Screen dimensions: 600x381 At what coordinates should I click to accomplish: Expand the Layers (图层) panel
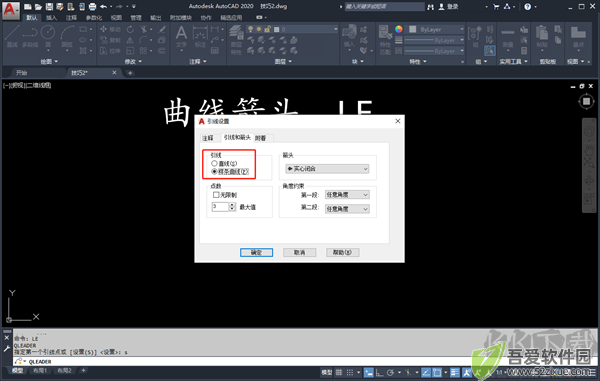(x=283, y=62)
